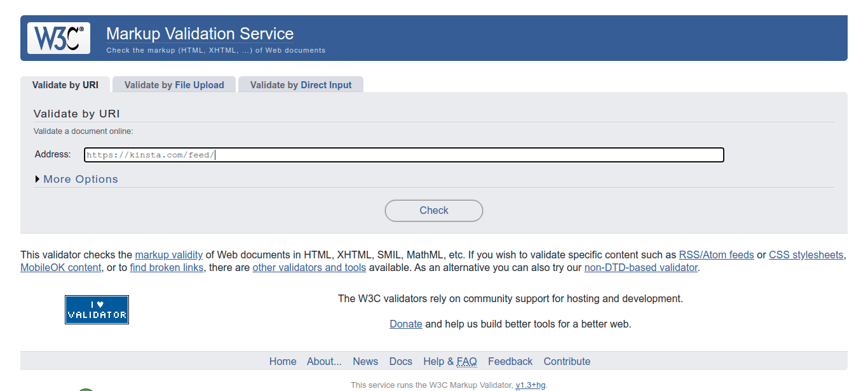This screenshot has width=868, height=391.
Task: Open the RSS/Atom feeds link
Action: 716,255
